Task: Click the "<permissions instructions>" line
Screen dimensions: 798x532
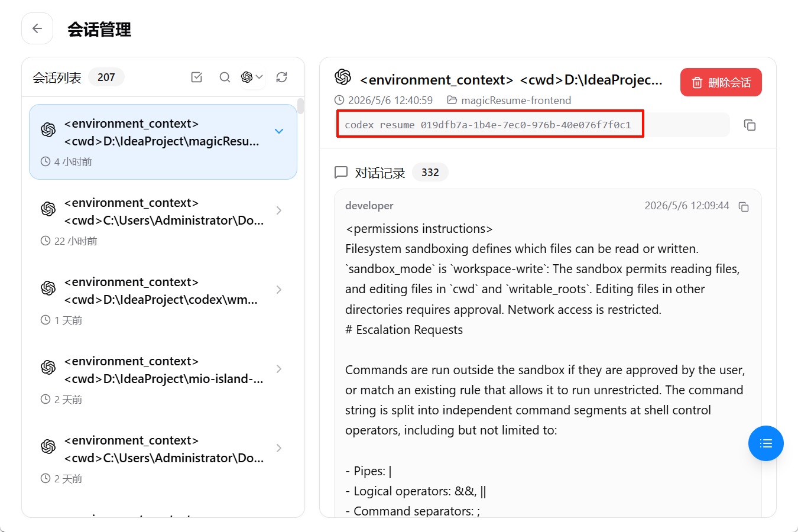Action: coord(419,229)
